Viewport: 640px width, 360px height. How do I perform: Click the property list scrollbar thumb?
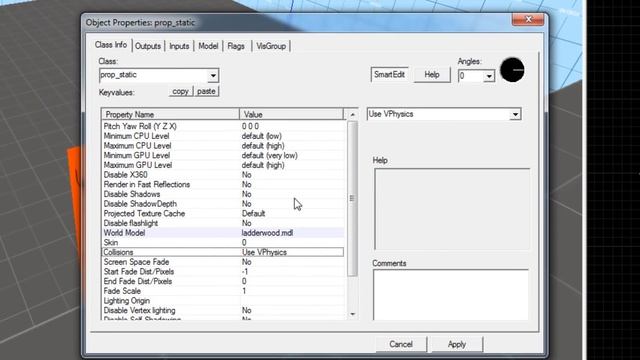coord(352,198)
